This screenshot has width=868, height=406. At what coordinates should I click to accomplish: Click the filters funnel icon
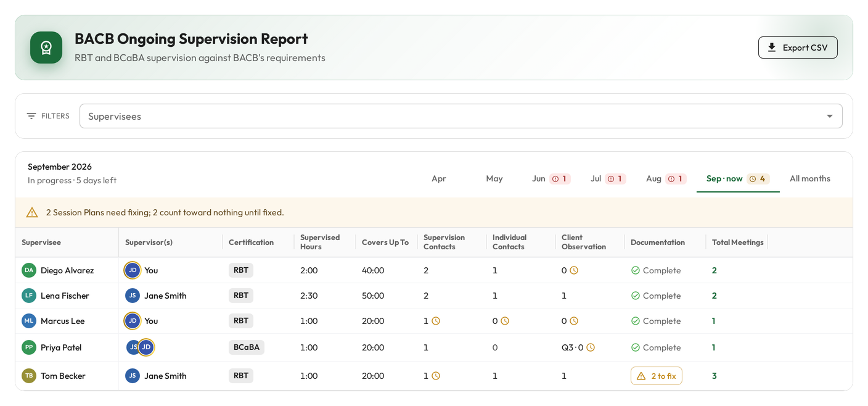pyautogui.click(x=31, y=116)
